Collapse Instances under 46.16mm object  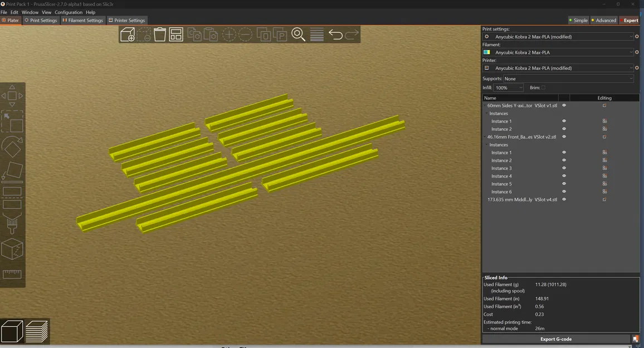pos(487,145)
